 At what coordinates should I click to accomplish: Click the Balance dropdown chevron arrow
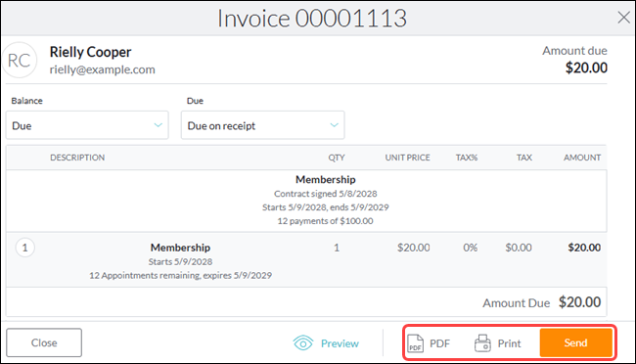(x=159, y=125)
